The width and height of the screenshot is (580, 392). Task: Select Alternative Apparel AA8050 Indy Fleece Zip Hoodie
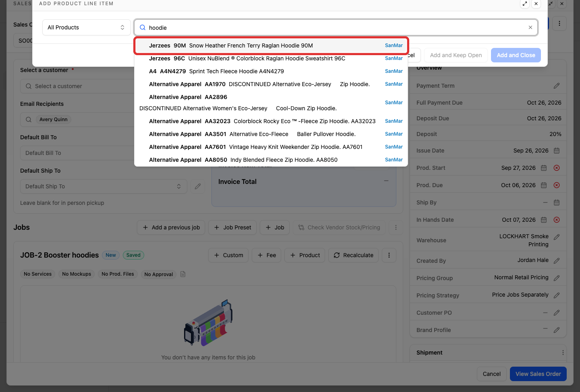271,160
